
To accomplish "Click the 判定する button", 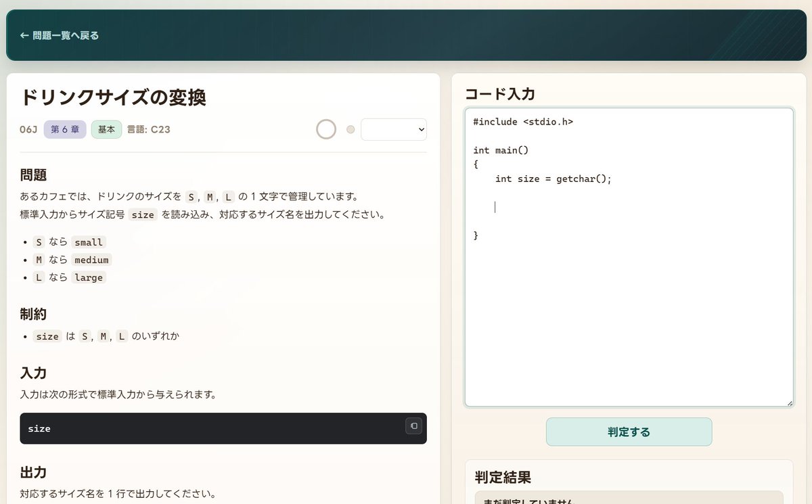I will (629, 432).
